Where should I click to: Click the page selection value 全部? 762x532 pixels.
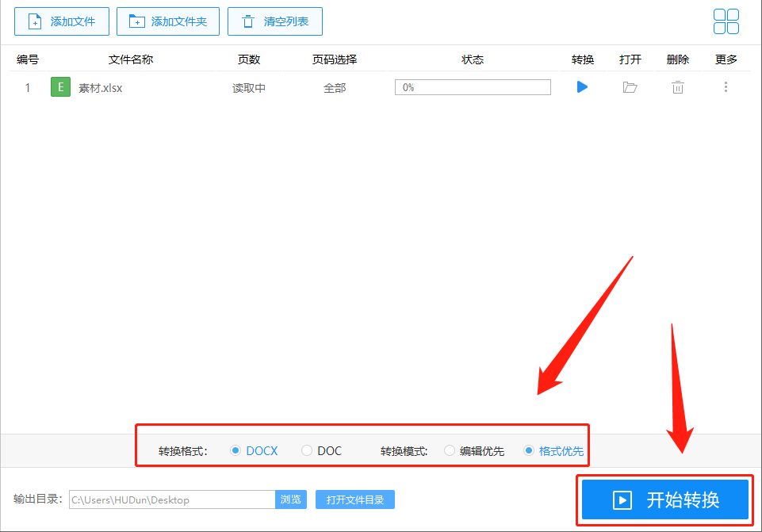pyautogui.click(x=335, y=88)
